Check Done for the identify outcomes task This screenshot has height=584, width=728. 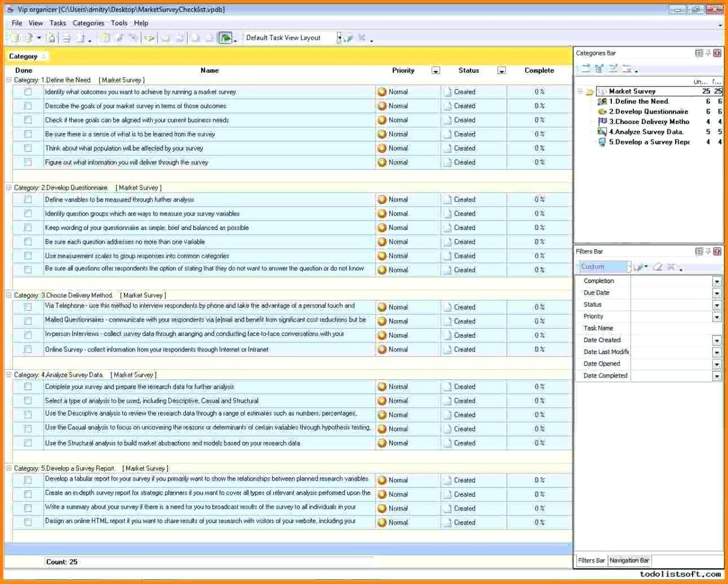click(26, 92)
